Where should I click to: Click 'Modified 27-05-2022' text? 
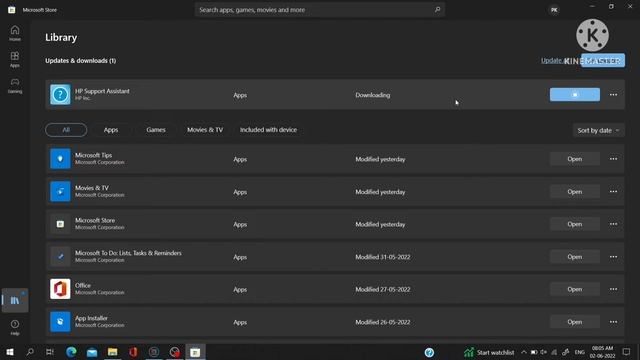pyautogui.click(x=382, y=289)
